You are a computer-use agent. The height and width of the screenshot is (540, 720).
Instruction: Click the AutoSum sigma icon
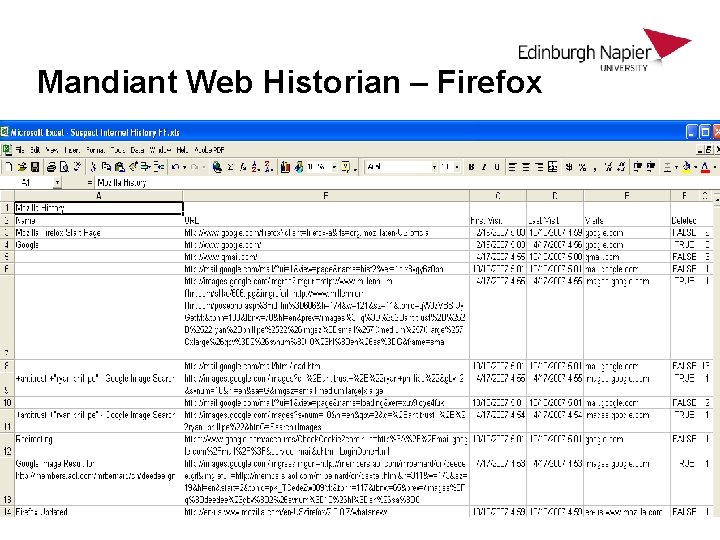(230, 167)
